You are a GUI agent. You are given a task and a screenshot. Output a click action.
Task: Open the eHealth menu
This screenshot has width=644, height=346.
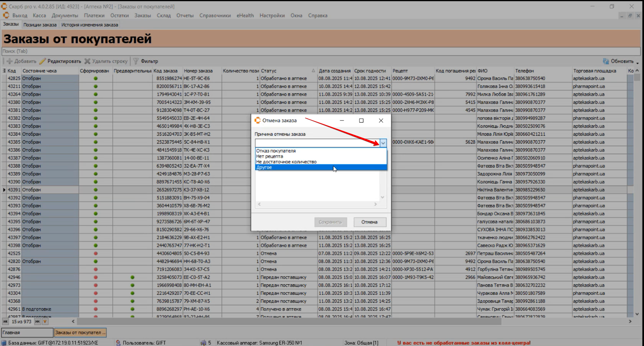pyautogui.click(x=245, y=15)
